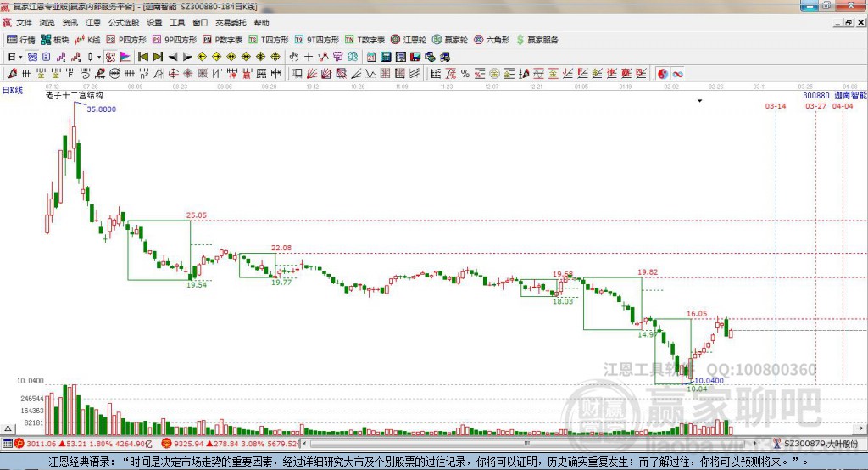Open the 行情 market quotes view
This screenshot has width=868, height=470.
tap(20, 39)
